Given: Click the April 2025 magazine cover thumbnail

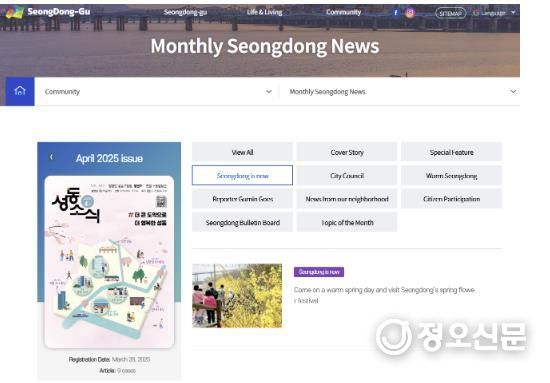Looking at the screenshot, I should point(109,262).
